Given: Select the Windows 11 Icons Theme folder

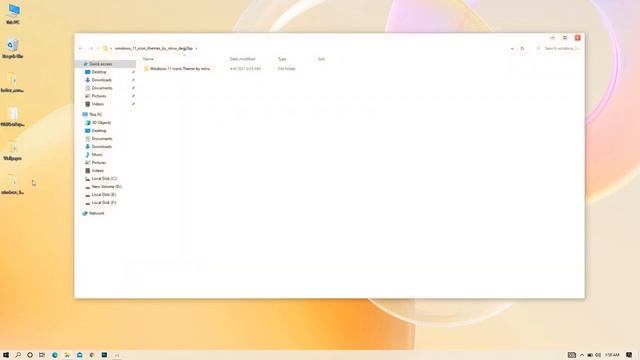Looking at the screenshot, I should tap(180, 69).
